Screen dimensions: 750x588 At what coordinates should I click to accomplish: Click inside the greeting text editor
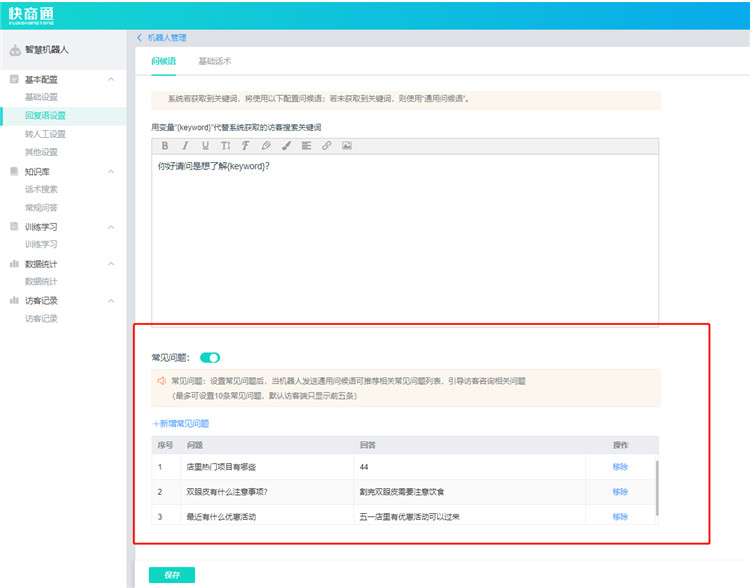click(405, 240)
